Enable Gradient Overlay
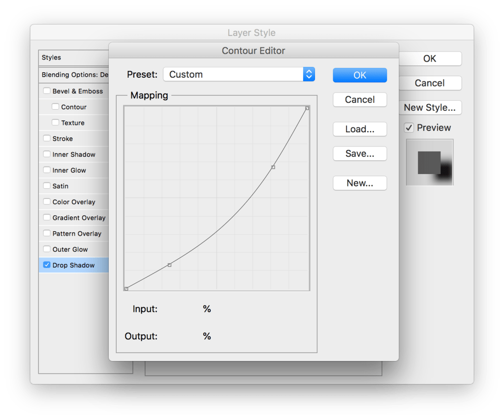504x420 pixels. coord(47,217)
